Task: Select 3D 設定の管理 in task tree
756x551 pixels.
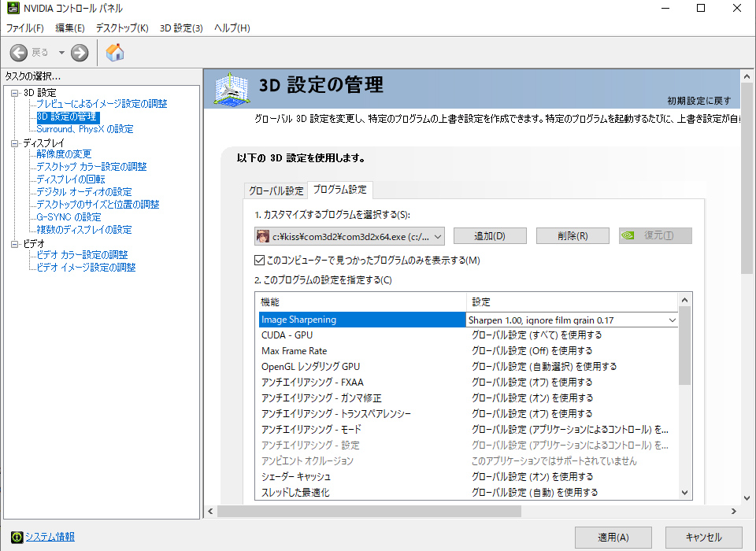Action: point(68,116)
